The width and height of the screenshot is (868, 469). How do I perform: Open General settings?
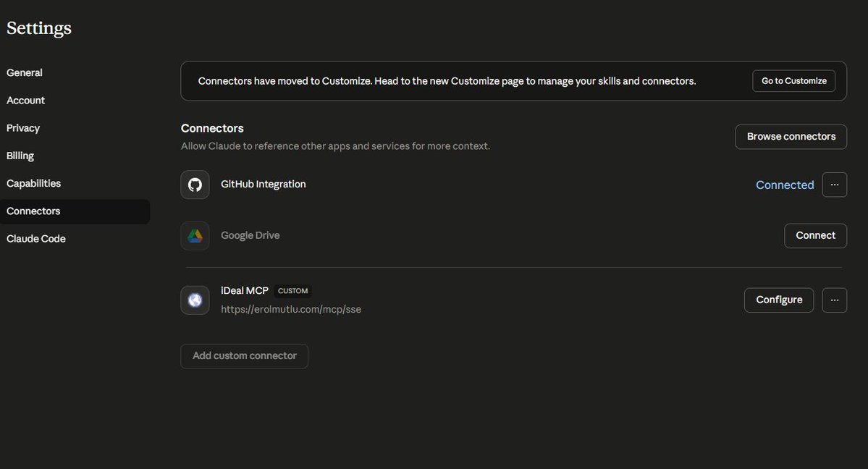click(25, 72)
